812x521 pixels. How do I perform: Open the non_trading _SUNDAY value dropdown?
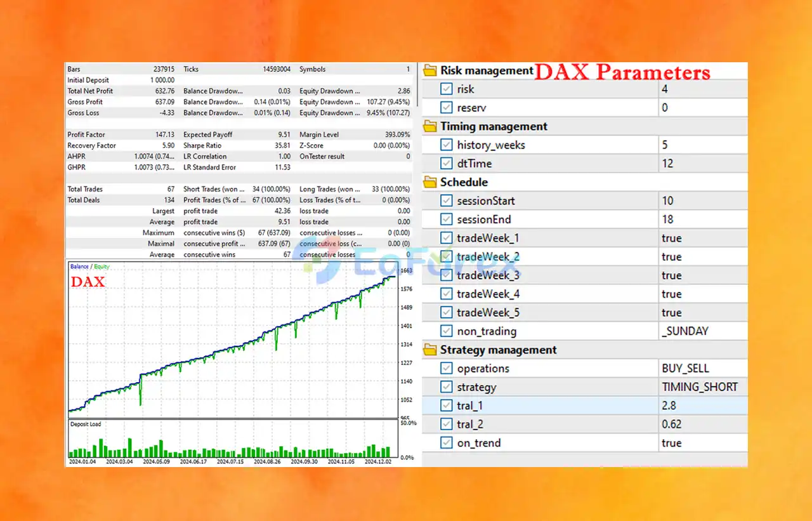click(x=703, y=331)
